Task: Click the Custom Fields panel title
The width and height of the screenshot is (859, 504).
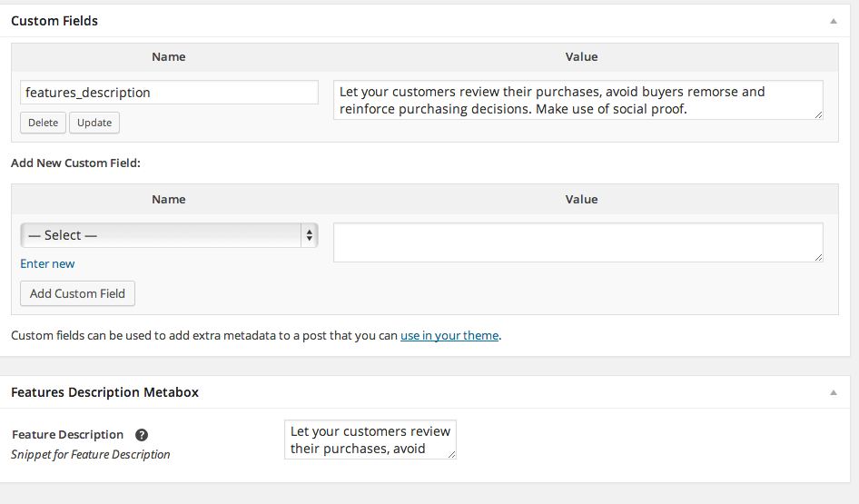Action: pyautogui.click(x=54, y=20)
